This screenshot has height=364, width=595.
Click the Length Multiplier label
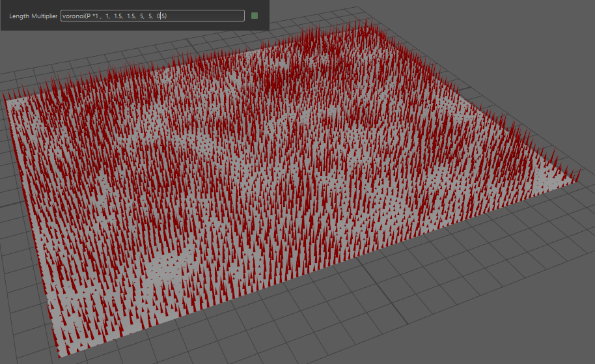33,16
